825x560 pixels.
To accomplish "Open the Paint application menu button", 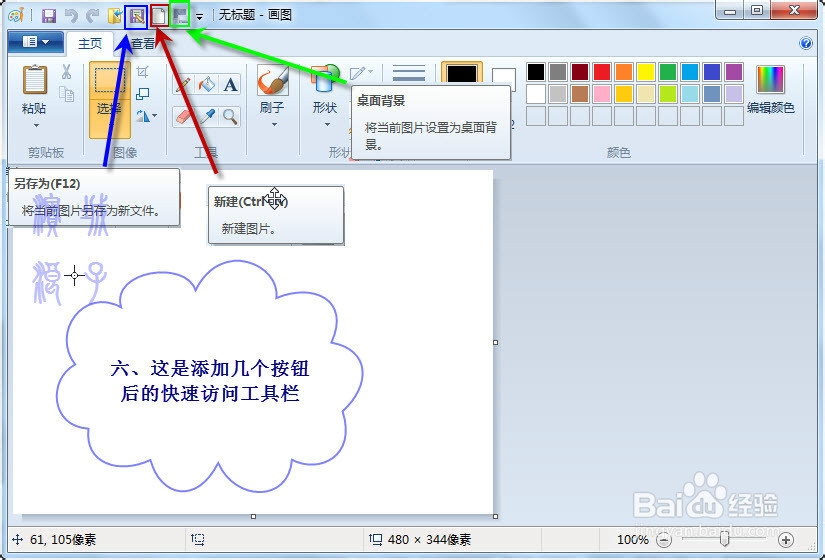I will pos(35,42).
